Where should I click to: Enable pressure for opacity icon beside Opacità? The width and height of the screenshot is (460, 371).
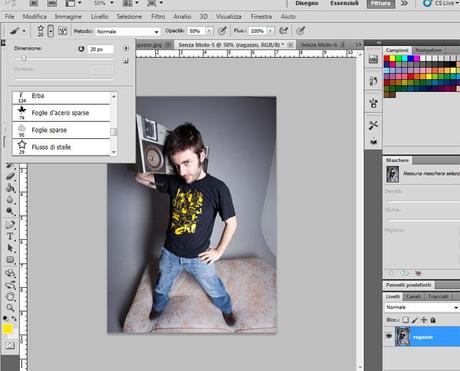click(x=222, y=31)
